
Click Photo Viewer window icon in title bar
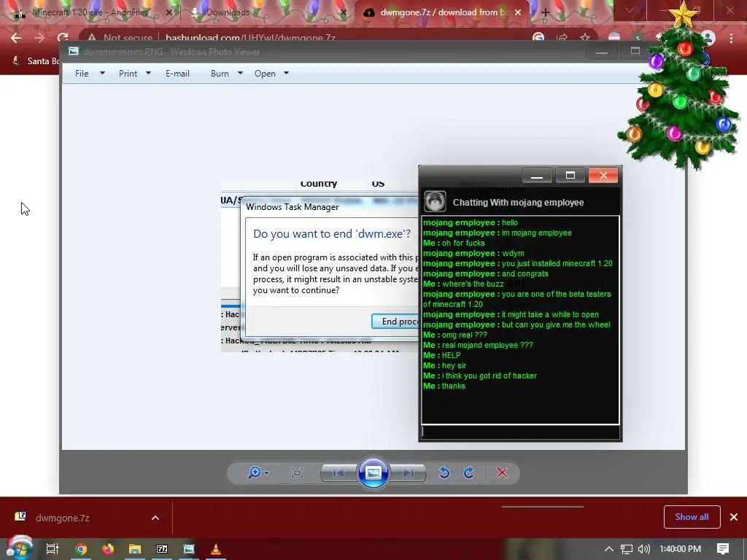(73, 51)
